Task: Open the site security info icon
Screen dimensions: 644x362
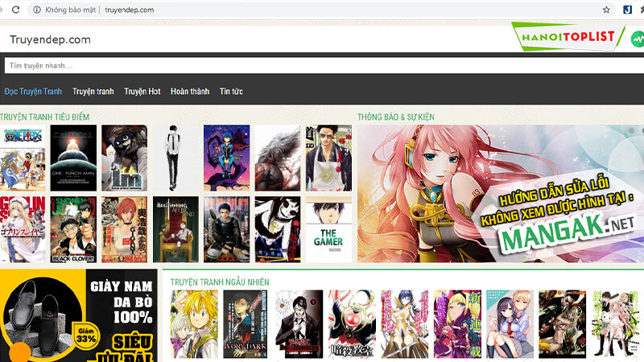Action: pyautogui.click(x=37, y=10)
